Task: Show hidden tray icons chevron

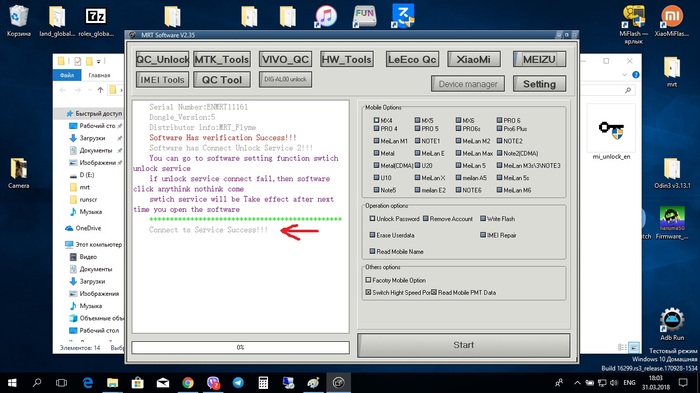Action: (577, 383)
